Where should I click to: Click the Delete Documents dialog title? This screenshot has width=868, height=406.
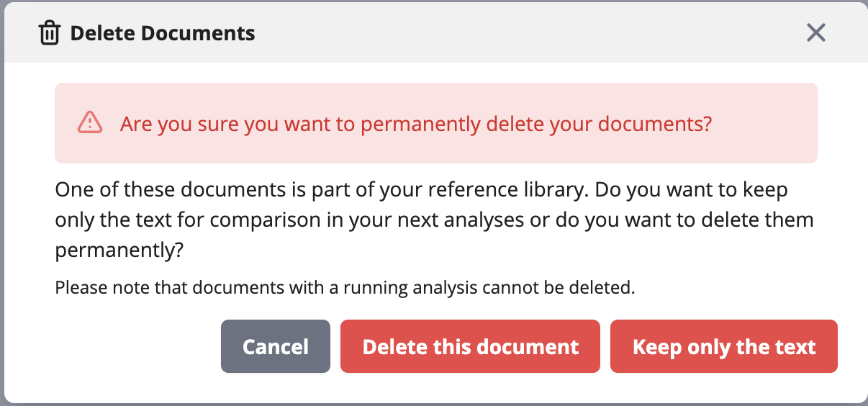(x=163, y=33)
